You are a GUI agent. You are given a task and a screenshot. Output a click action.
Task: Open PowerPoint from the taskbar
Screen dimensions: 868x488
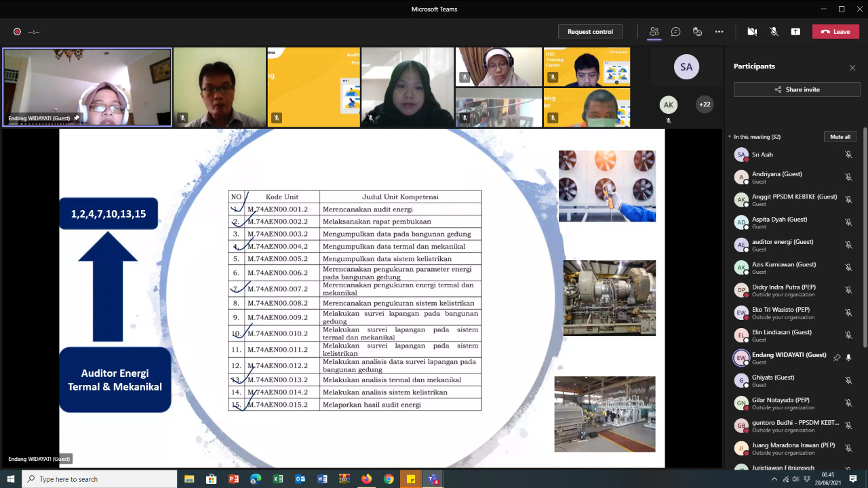(x=233, y=479)
